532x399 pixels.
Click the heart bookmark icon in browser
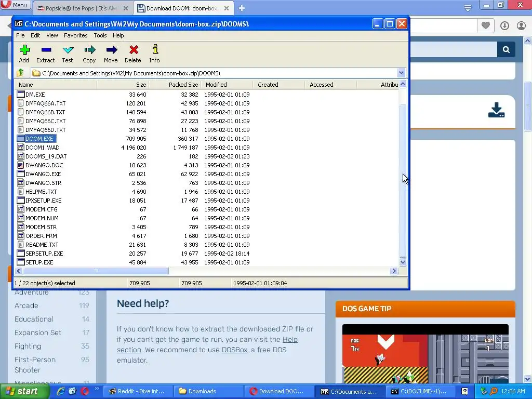coord(486,25)
